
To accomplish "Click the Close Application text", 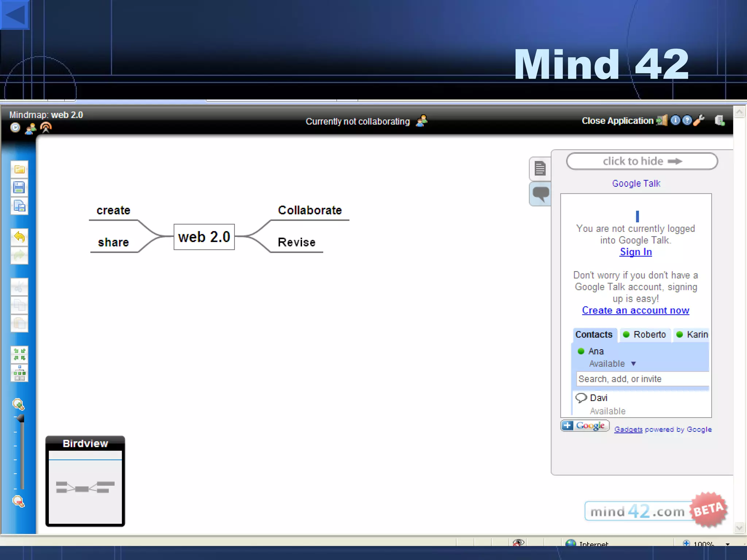I will tap(617, 121).
